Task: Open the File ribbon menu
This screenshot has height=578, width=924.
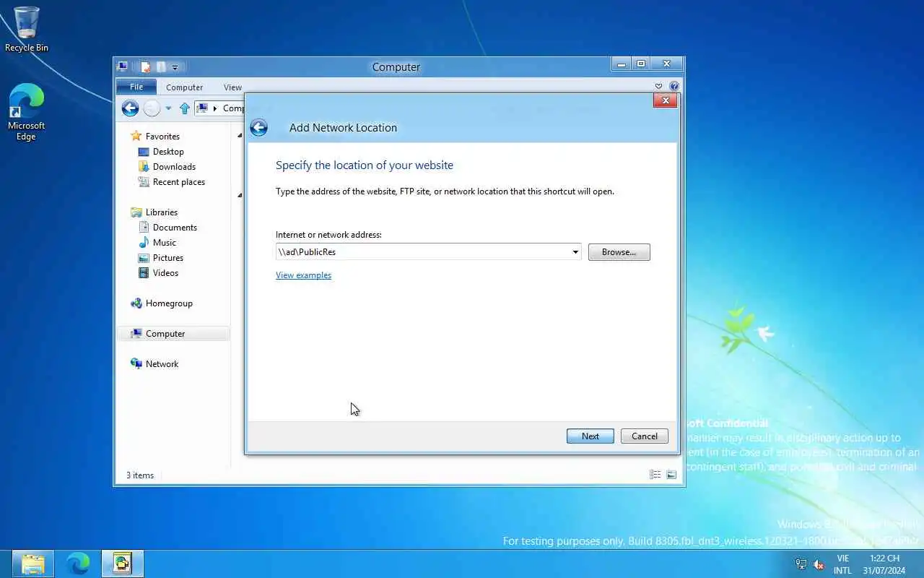Action: pos(136,87)
